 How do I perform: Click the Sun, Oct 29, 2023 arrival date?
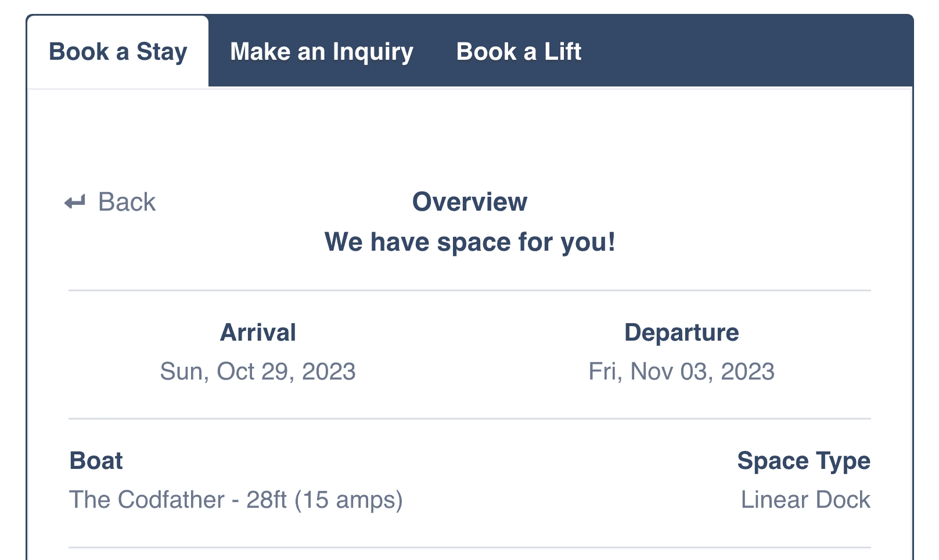[x=258, y=371]
